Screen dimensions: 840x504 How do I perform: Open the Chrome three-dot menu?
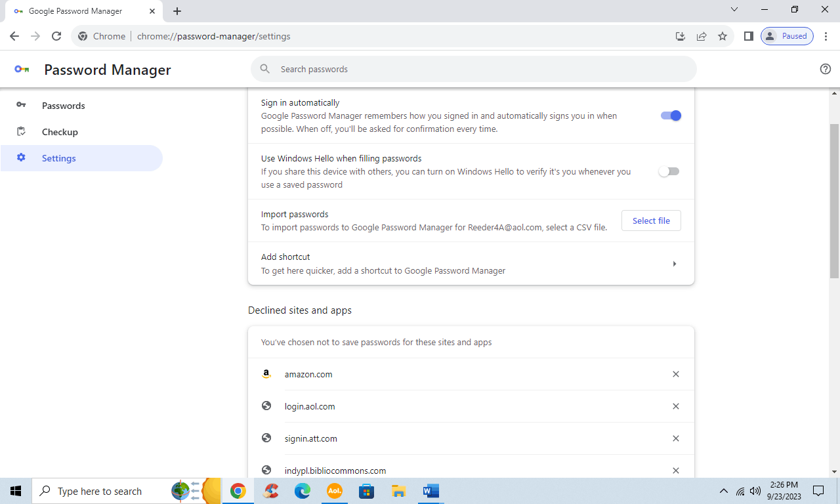826,36
